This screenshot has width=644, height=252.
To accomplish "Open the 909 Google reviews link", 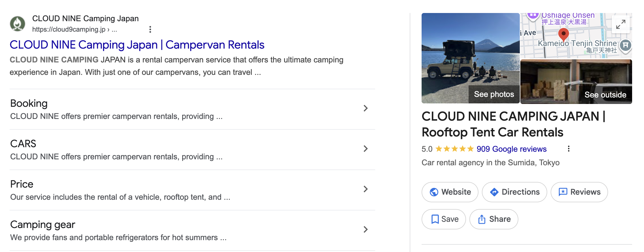I will click(x=511, y=149).
